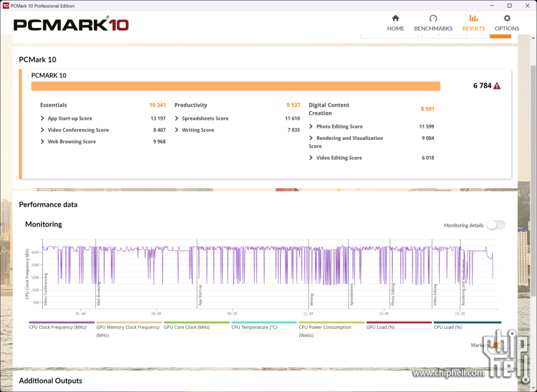Screen dimensions: 537x392
Task: Select CPU Load (%) legend
Action: click(467, 326)
